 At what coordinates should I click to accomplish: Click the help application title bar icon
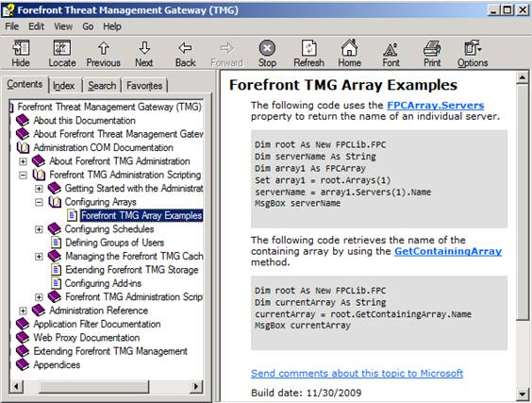coord(8,10)
